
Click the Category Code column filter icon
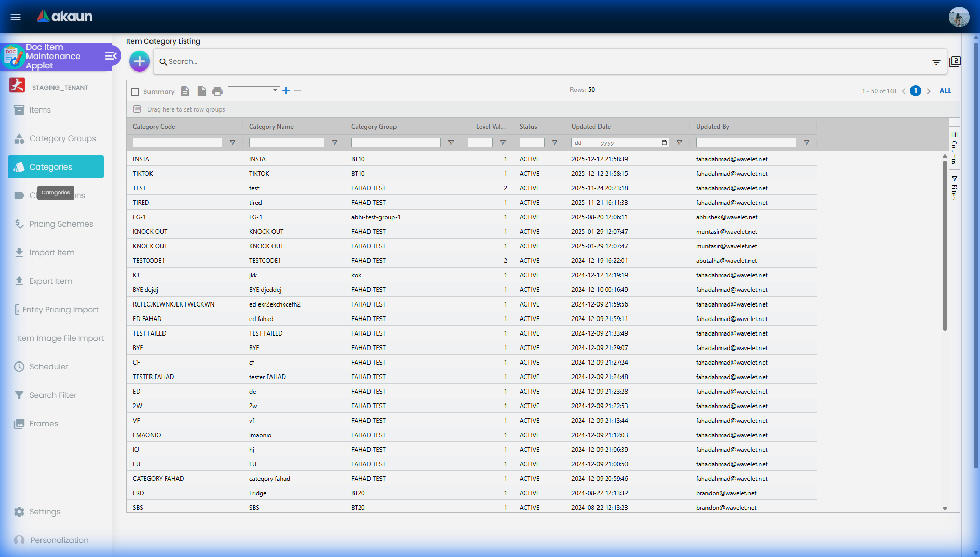click(233, 143)
